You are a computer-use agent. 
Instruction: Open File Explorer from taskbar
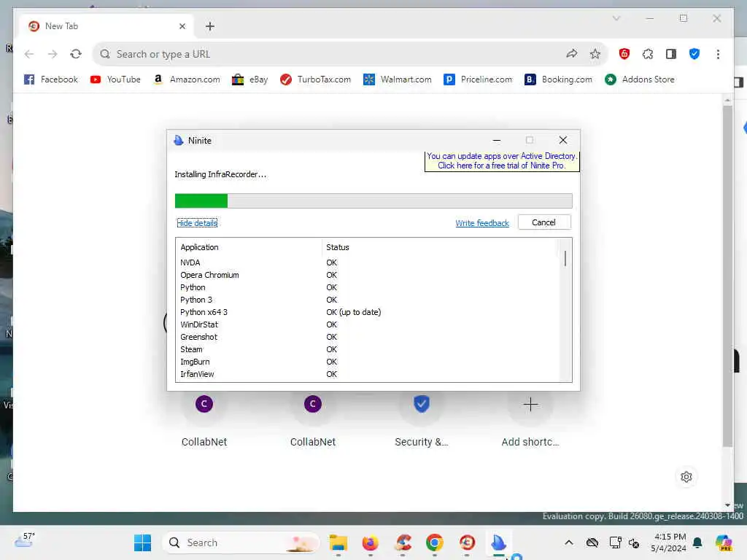pyautogui.click(x=338, y=542)
